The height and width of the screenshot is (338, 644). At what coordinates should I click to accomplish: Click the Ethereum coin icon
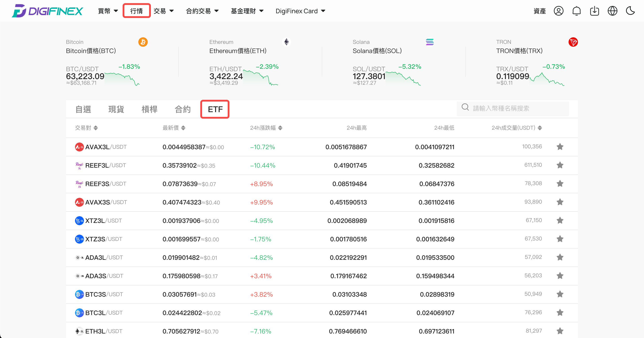pos(287,42)
